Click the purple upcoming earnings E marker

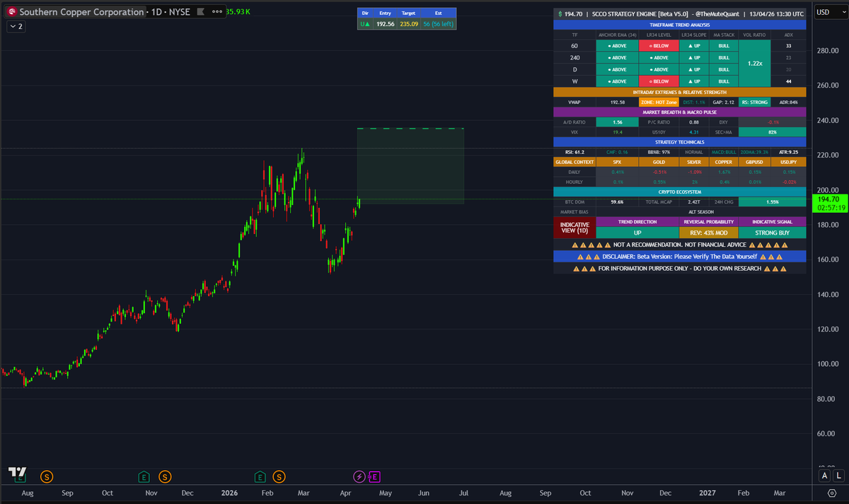click(374, 476)
